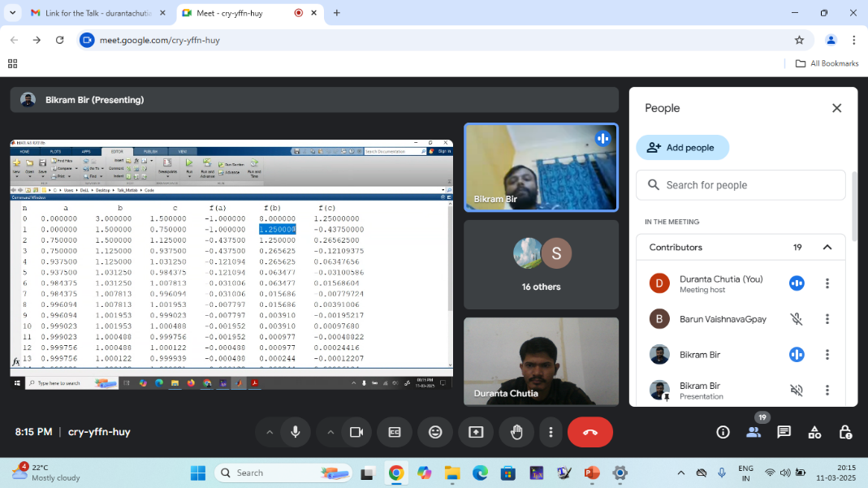This screenshot has height=488, width=868.
Task: Open audio settings chevron beside microphone
Action: tap(270, 432)
